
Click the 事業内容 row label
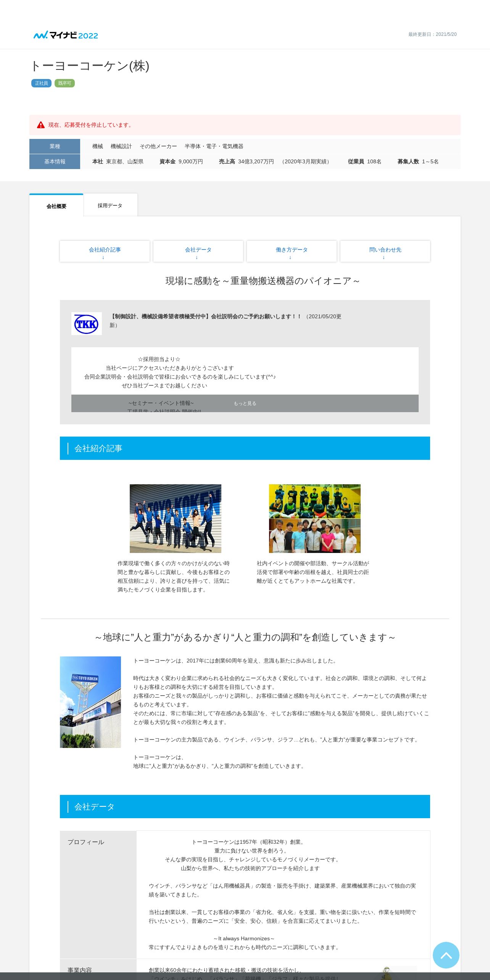(x=80, y=970)
